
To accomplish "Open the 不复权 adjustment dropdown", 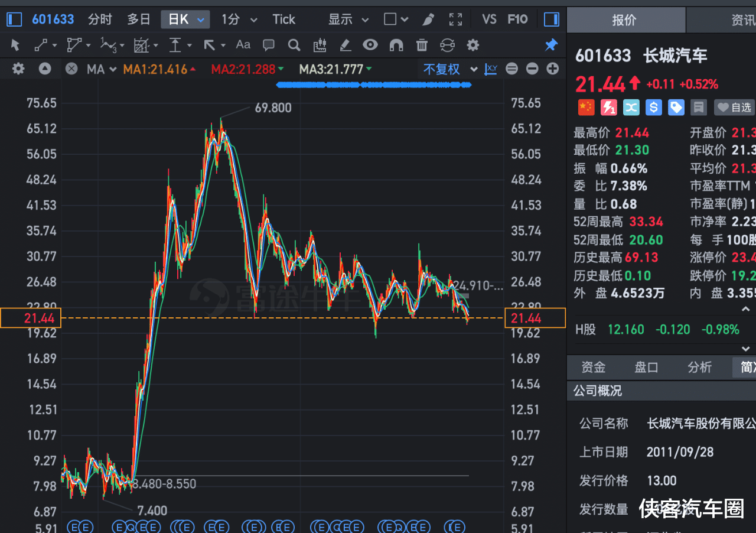I will tap(450, 70).
